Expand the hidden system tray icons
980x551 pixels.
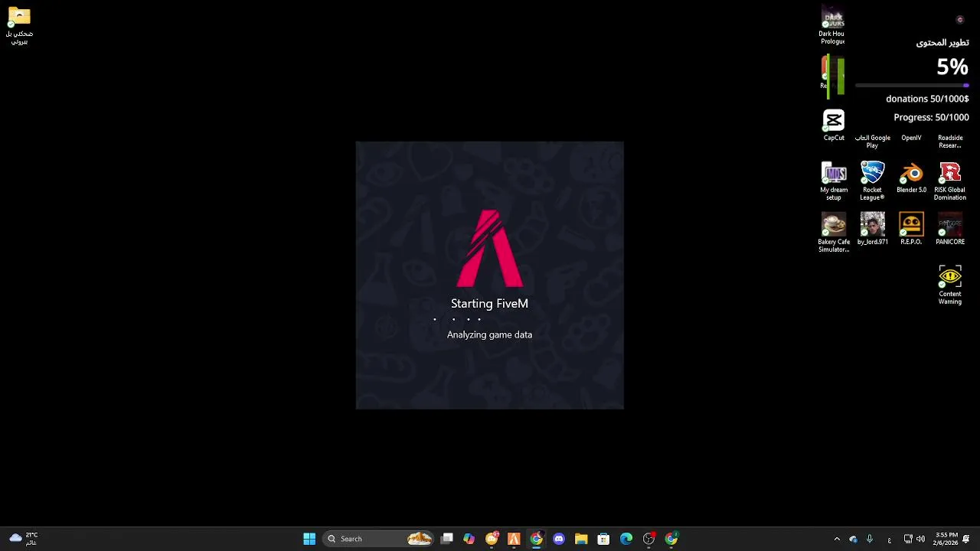pyautogui.click(x=837, y=539)
